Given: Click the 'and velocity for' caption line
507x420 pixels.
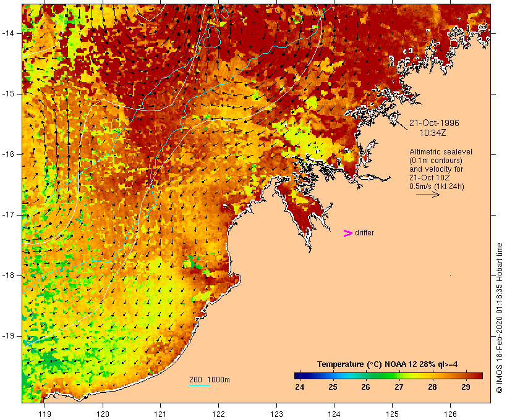Looking at the screenshot, I should [x=436, y=169].
